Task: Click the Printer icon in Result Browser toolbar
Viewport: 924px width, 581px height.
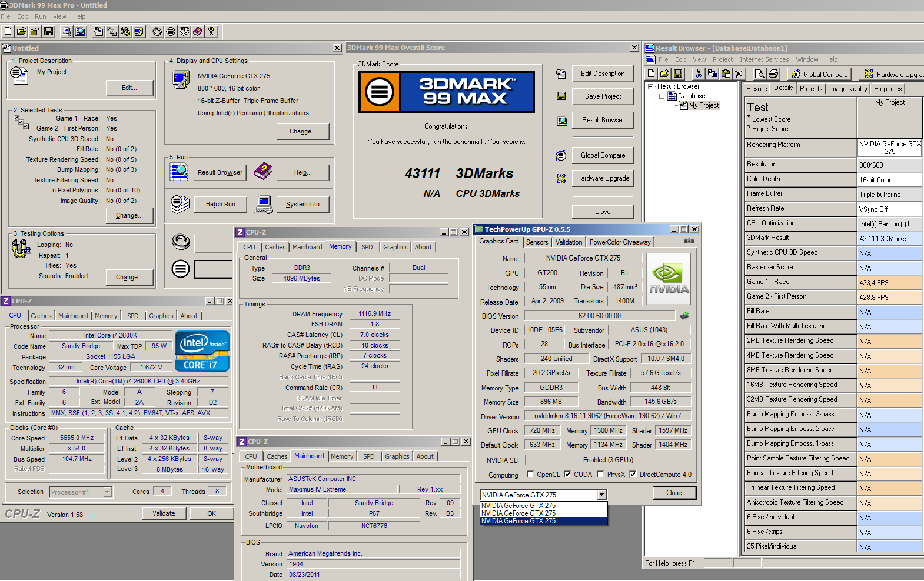Action: click(x=773, y=74)
